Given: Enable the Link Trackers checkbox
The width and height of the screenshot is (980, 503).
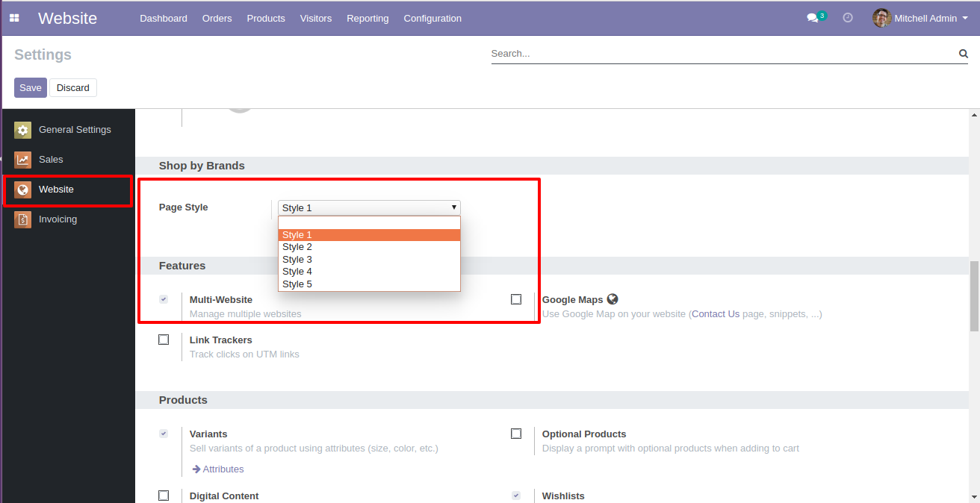Looking at the screenshot, I should click(164, 340).
